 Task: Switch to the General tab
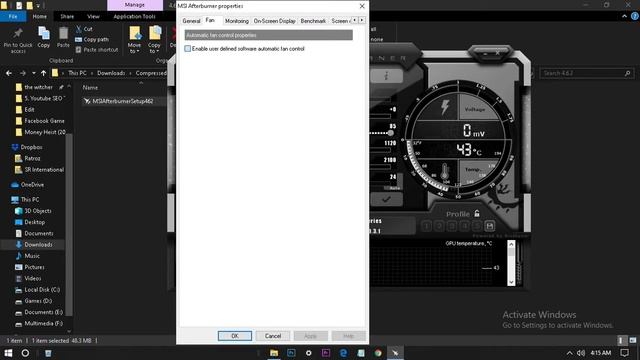pyautogui.click(x=191, y=21)
